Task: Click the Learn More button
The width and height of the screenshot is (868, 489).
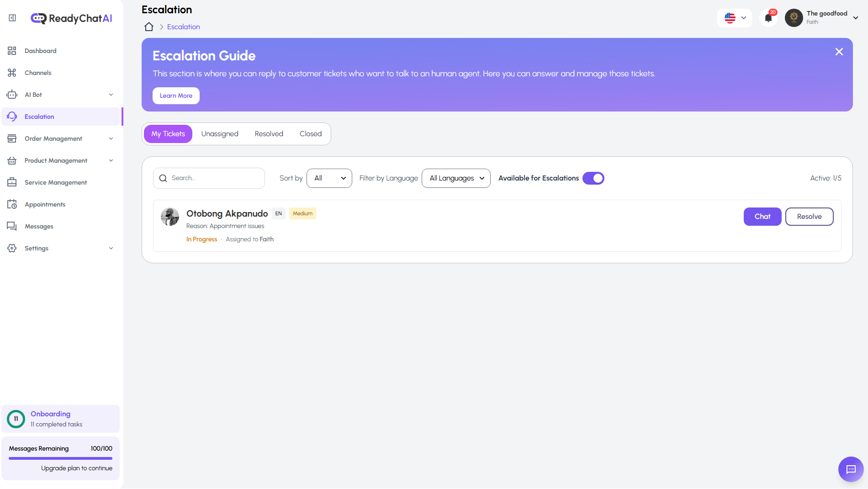Action: pyautogui.click(x=176, y=96)
